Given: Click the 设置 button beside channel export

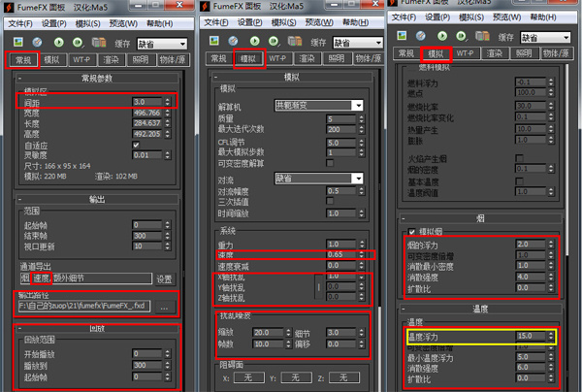Looking at the screenshot, I should pyautogui.click(x=164, y=278).
